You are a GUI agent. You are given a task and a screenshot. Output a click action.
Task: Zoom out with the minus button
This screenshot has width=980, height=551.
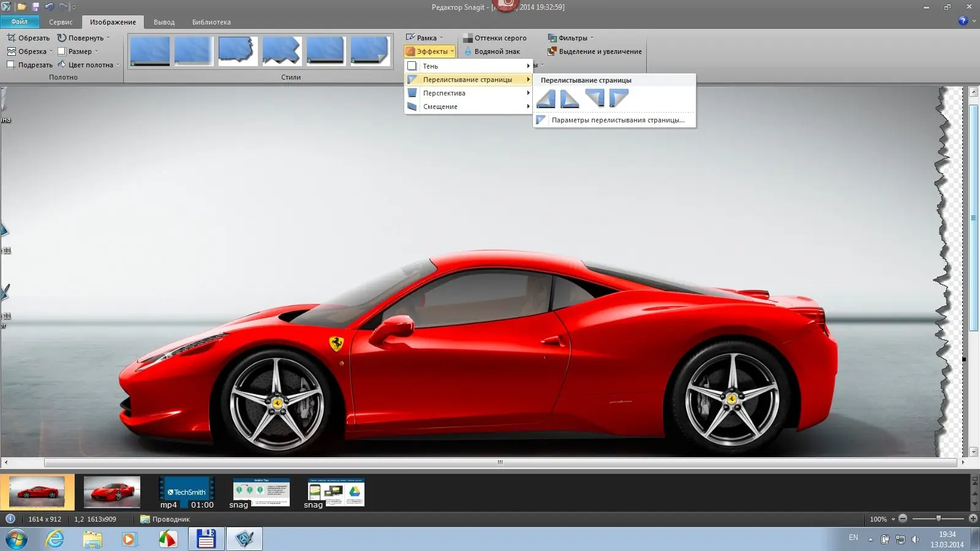[x=903, y=519]
